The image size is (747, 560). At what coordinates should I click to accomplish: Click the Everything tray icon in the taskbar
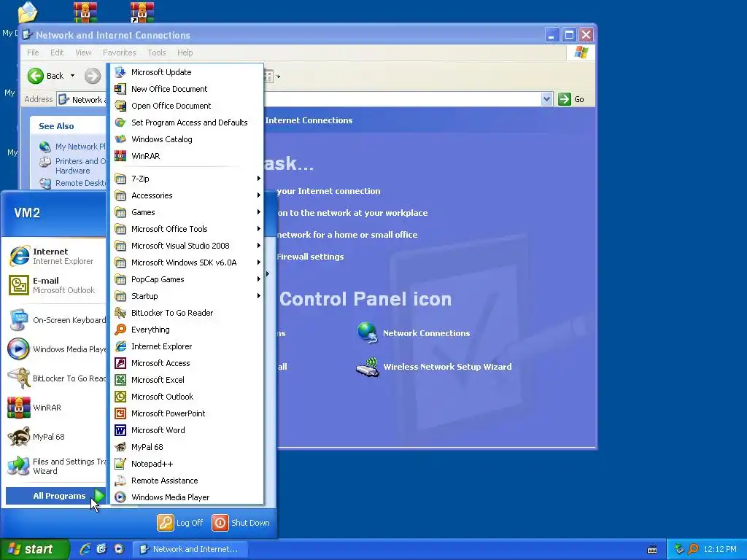tap(693, 550)
